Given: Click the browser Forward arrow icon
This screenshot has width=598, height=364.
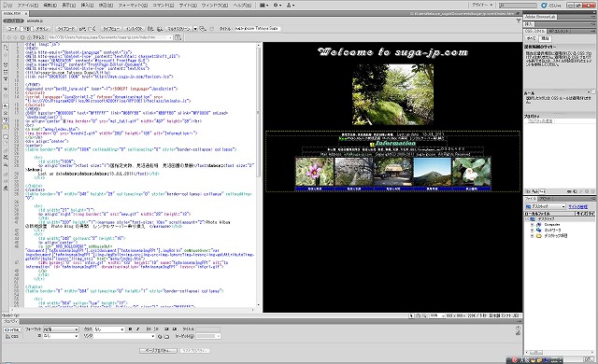Looking at the screenshot, I should coord(15,37).
